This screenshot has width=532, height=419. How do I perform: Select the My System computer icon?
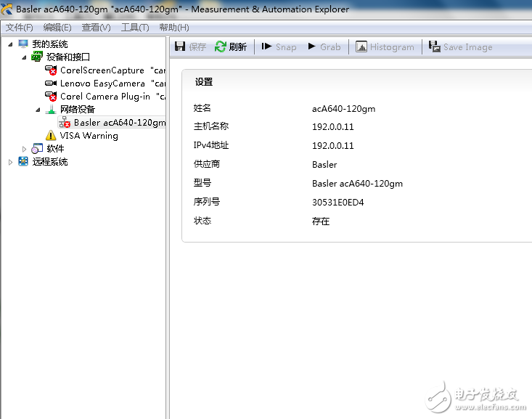(x=23, y=44)
